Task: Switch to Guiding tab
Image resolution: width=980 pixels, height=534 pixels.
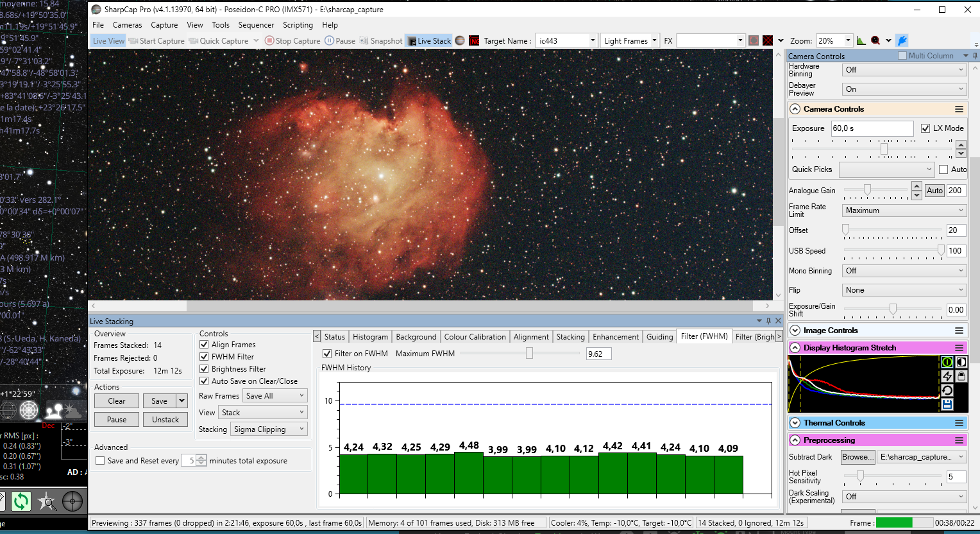Action: 659,337
